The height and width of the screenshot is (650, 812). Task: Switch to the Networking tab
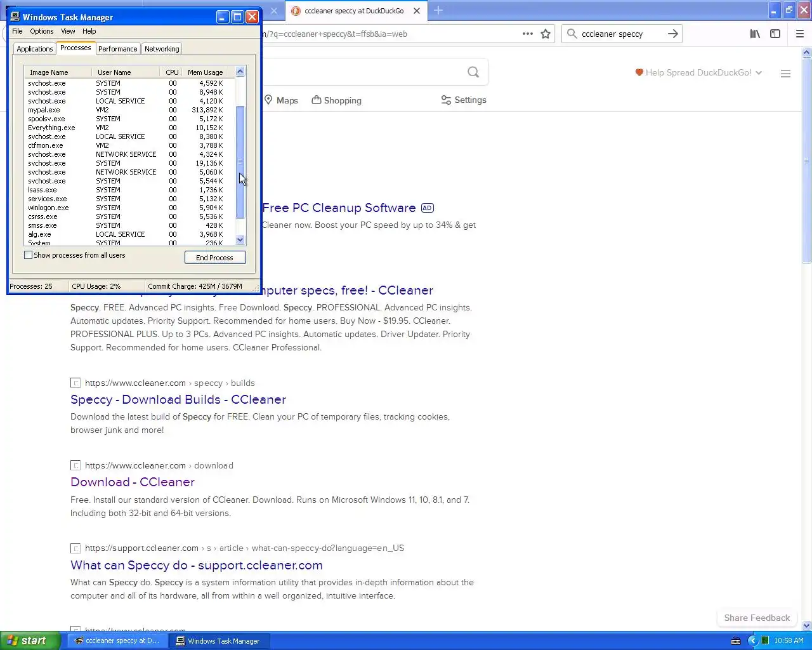click(162, 49)
